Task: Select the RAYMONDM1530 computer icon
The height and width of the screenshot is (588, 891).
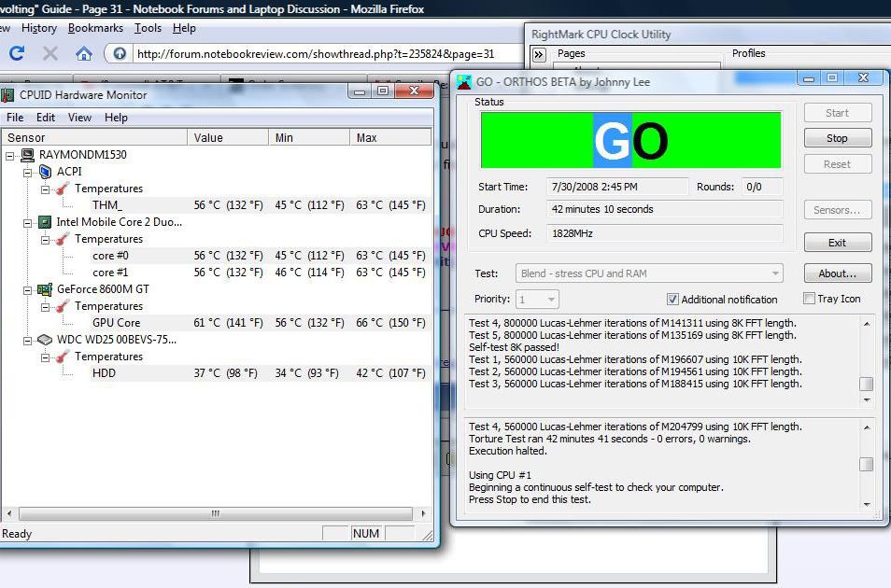Action: pyautogui.click(x=27, y=155)
